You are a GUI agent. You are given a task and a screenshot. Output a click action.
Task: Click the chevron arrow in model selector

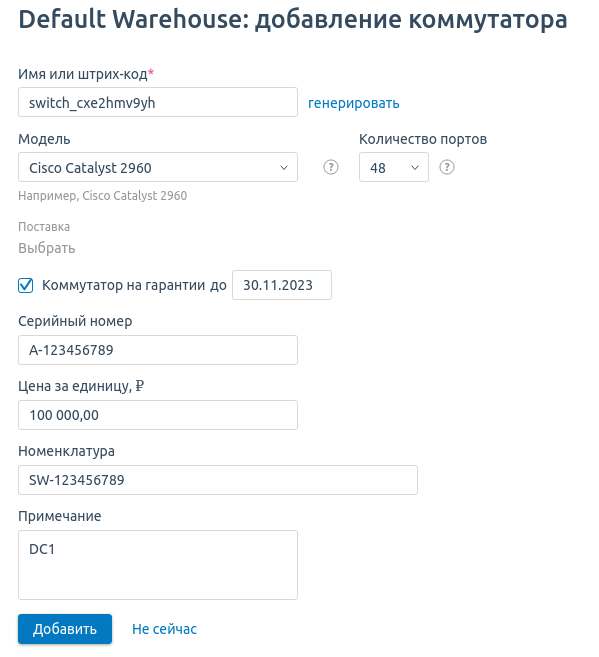(x=284, y=168)
